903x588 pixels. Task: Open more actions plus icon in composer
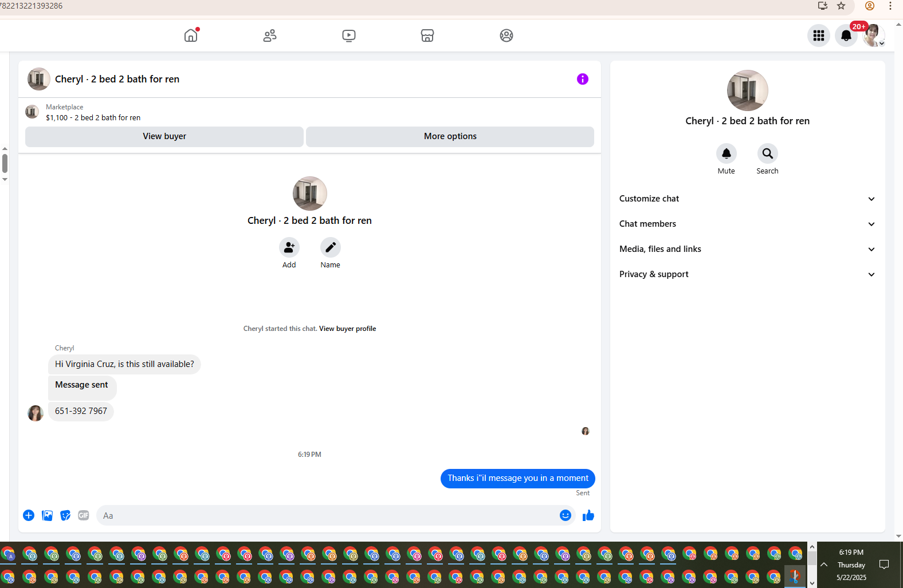click(x=29, y=515)
